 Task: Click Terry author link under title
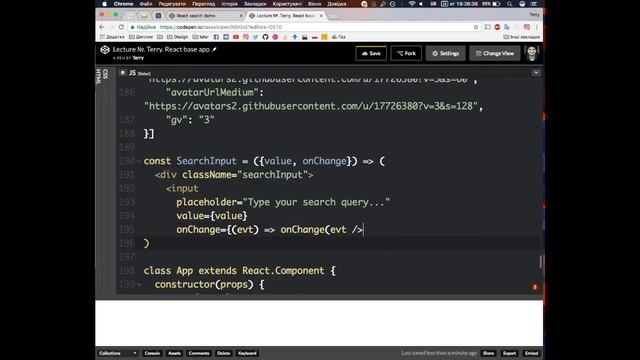[138, 58]
